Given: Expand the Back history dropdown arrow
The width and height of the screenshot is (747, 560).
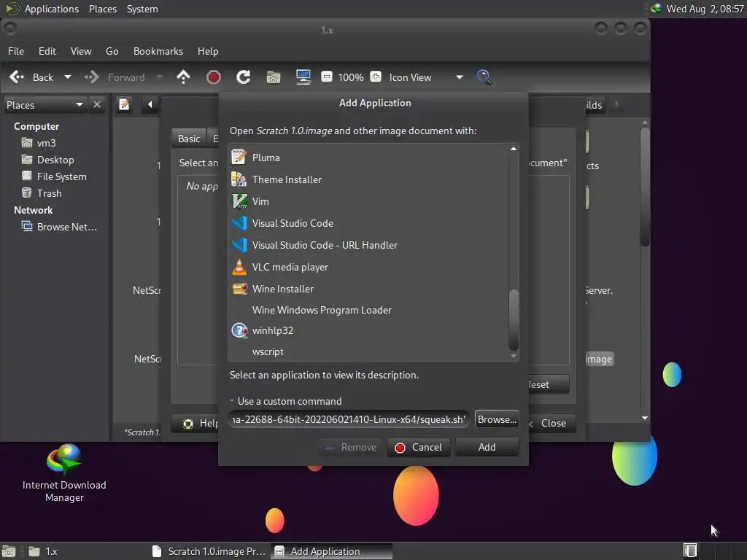Looking at the screenshot, I should pos(68,77).
